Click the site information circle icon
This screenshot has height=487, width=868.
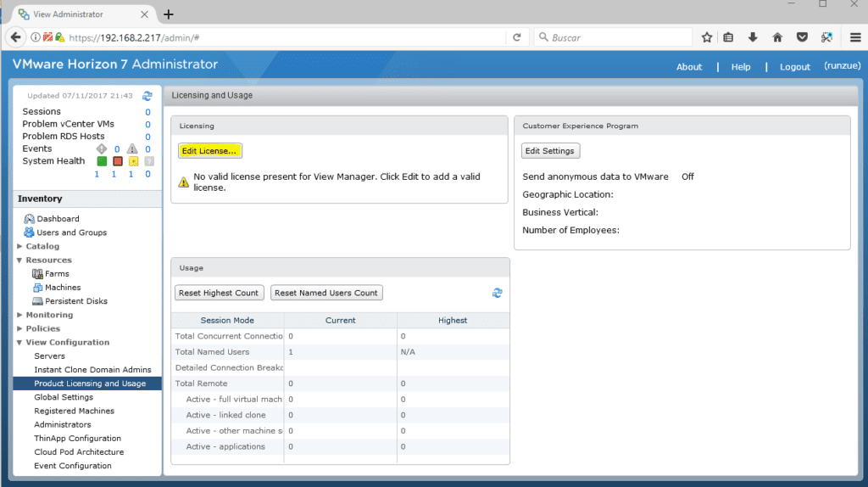[36, 37]
